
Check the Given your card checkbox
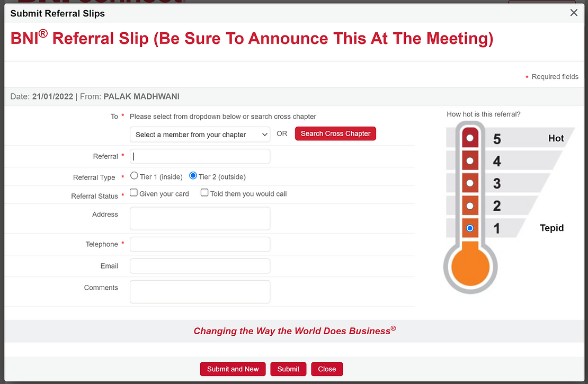[134, 193]
